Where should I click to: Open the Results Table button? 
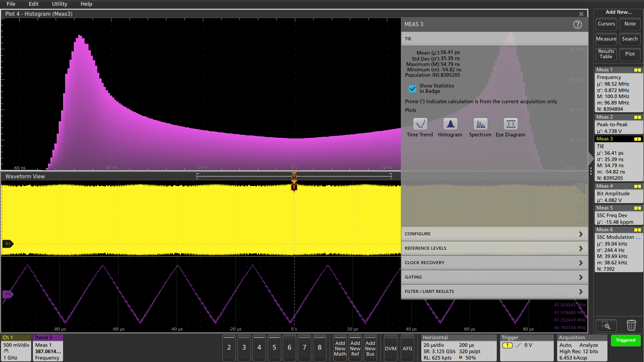(x=606, y=54)
